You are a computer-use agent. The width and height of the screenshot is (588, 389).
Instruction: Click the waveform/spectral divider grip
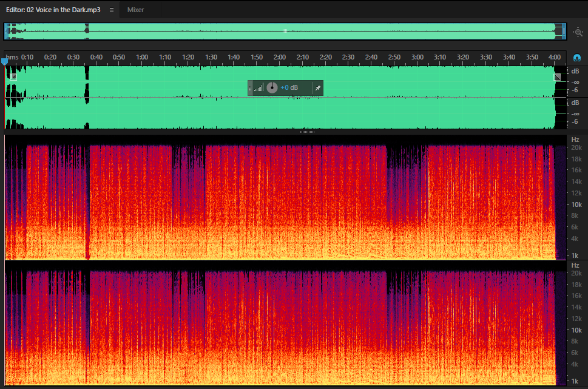[307, 132]
